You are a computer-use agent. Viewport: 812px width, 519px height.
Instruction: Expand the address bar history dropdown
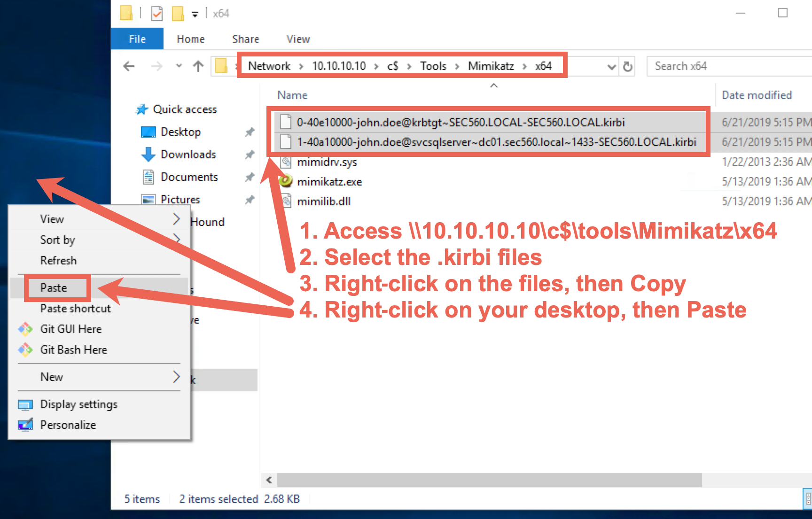611,67
